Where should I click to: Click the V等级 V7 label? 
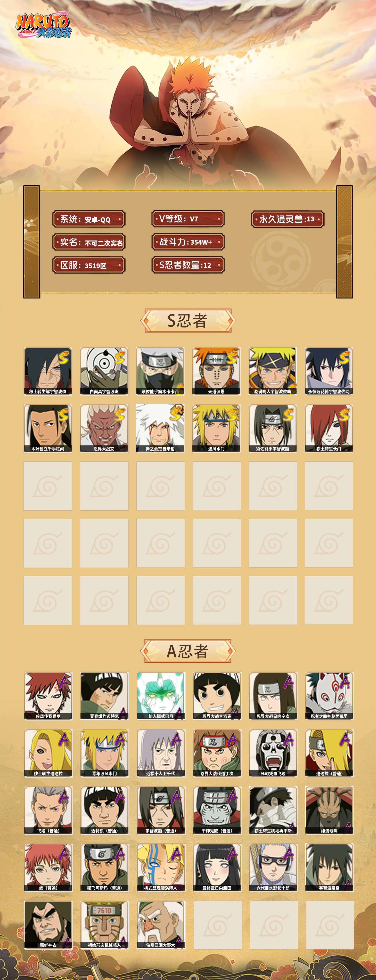click(x=188, y=219)
